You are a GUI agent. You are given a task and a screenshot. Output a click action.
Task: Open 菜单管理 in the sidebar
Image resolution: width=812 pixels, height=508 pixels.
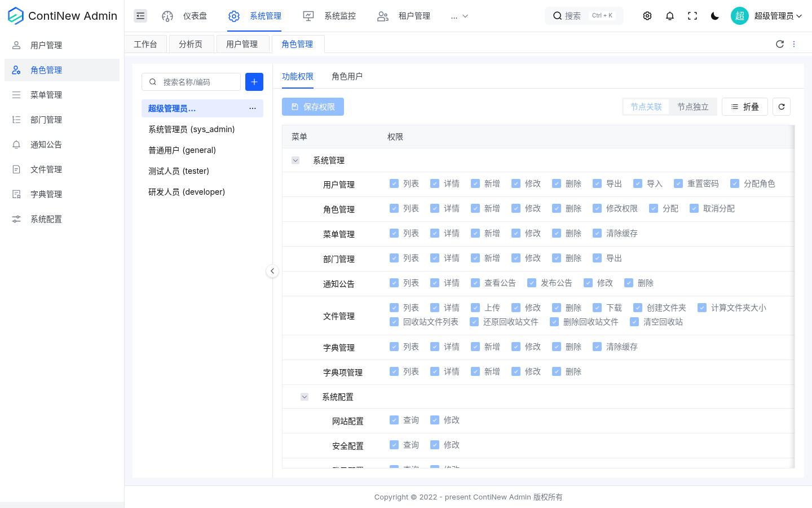(x=62, y=95)
